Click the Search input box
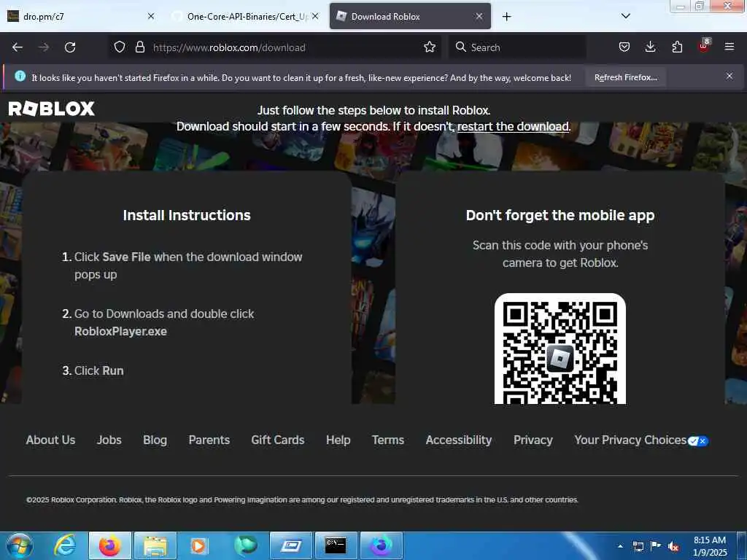 click(x=517, y=47)
